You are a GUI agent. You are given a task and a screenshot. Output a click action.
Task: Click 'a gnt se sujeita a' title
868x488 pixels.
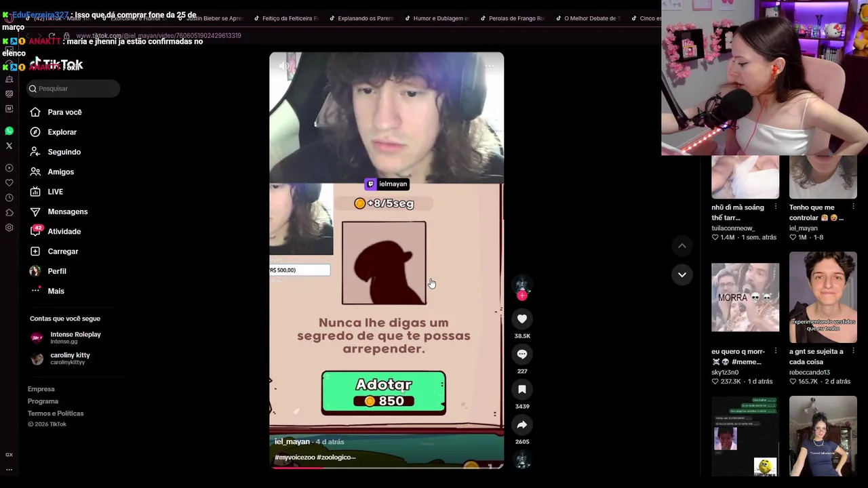tap(816, 351)
